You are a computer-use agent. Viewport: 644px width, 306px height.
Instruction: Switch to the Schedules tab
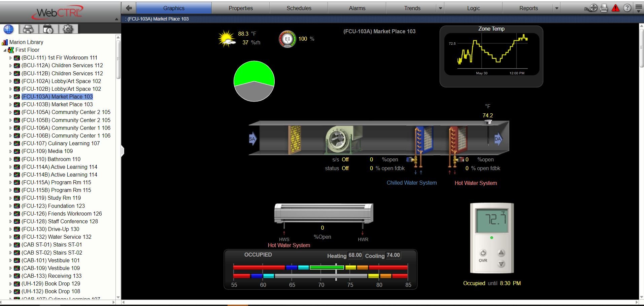click(299, 8)
